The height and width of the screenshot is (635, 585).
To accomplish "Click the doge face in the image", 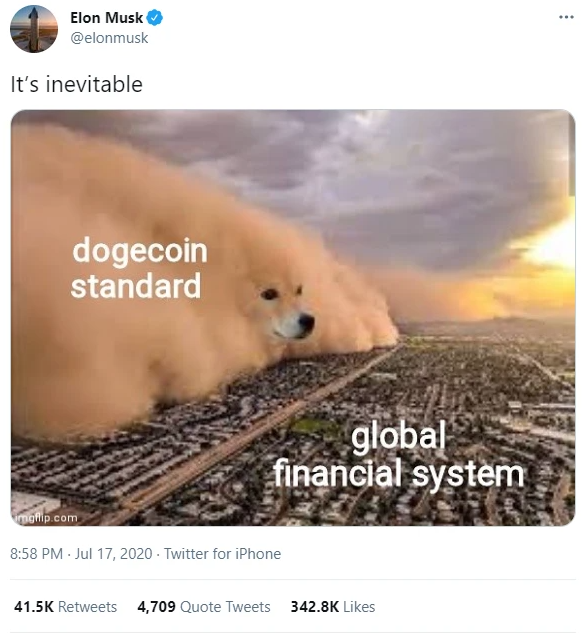I will 288,313.
